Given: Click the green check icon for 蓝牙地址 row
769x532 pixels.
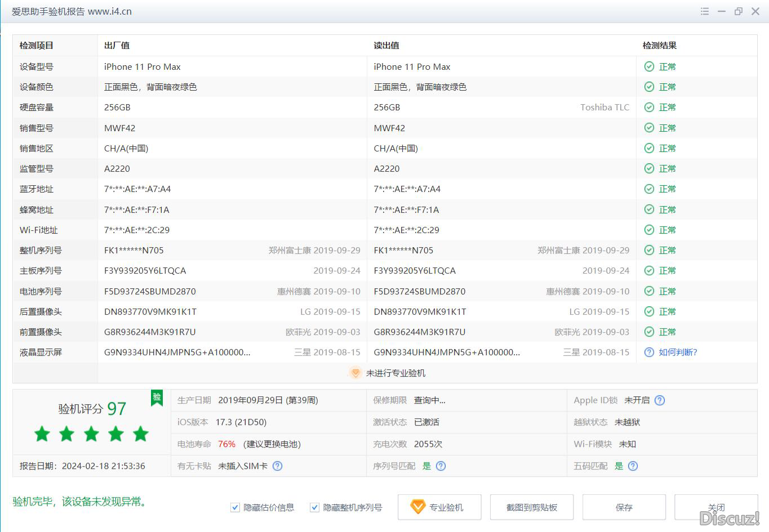Looking at the screenshot, I should click(x=649, y=189).
